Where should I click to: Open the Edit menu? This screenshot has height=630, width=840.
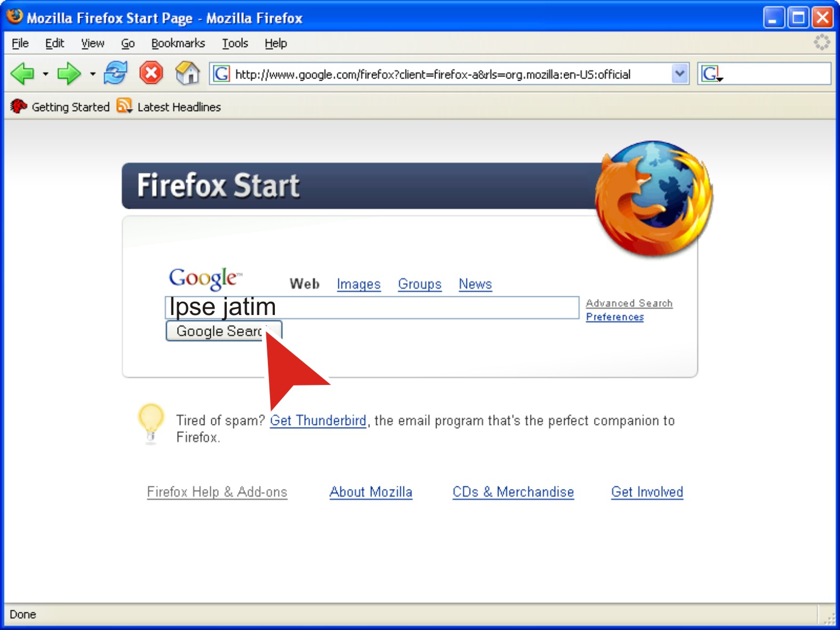(54, 43)
